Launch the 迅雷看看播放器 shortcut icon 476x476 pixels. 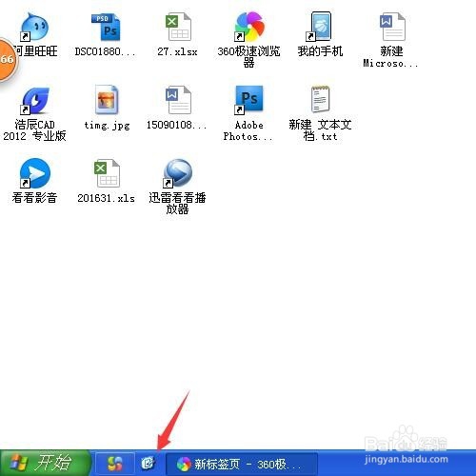coord(178,173)
